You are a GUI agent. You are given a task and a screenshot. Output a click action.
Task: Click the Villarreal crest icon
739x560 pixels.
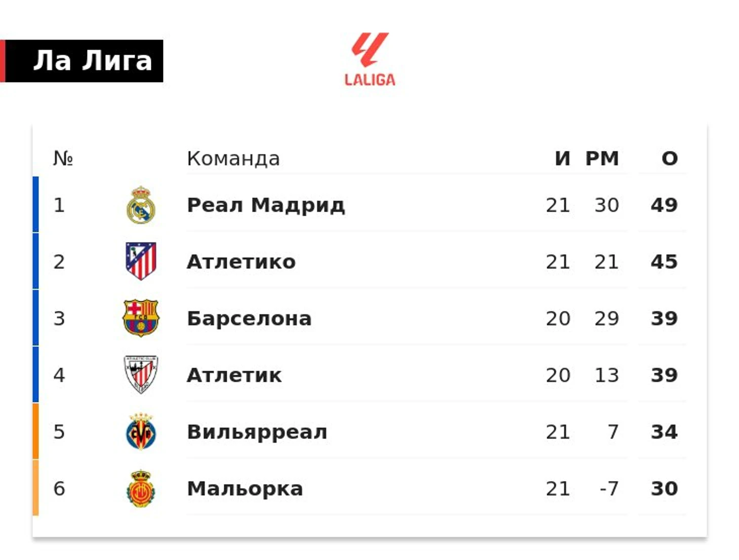coord(141,431)
